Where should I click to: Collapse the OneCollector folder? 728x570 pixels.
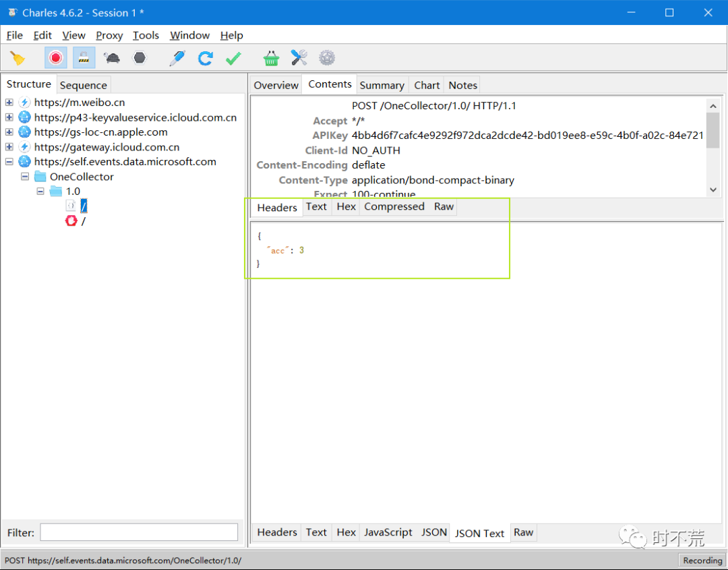pyautogui.click(x=25, y=177)
